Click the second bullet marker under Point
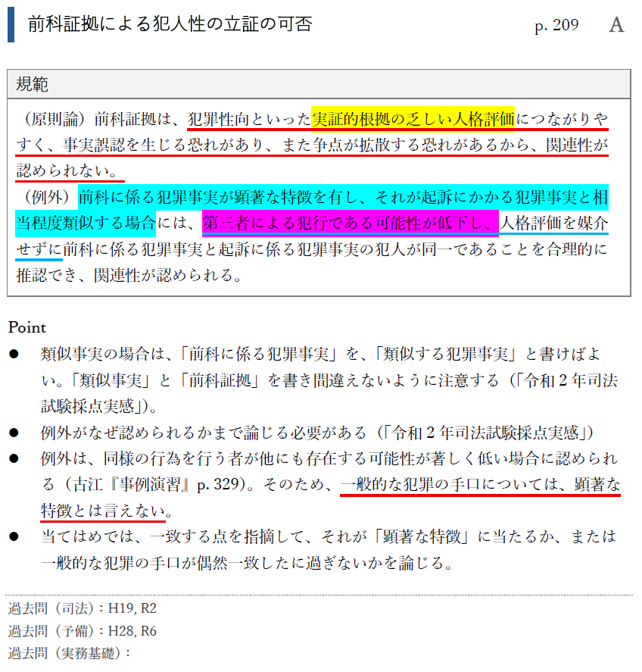 [13, 430]
